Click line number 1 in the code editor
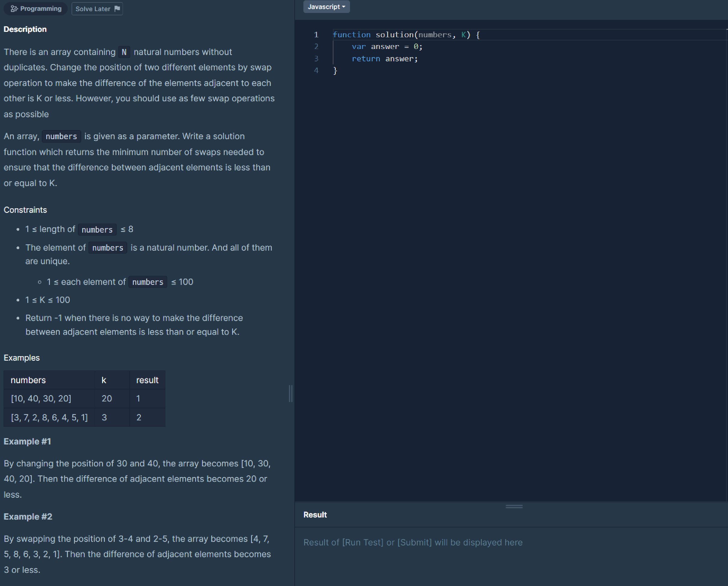 316,35
